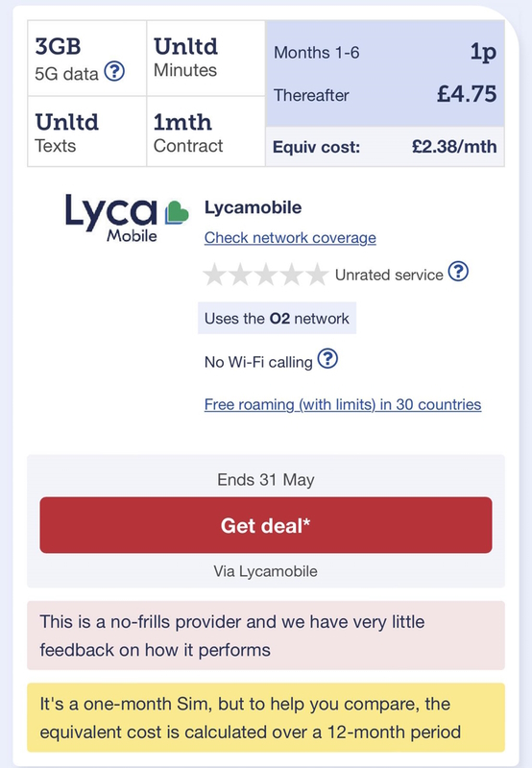Click the Equiv cost £2.38/mth row

(x=385, y=147)
